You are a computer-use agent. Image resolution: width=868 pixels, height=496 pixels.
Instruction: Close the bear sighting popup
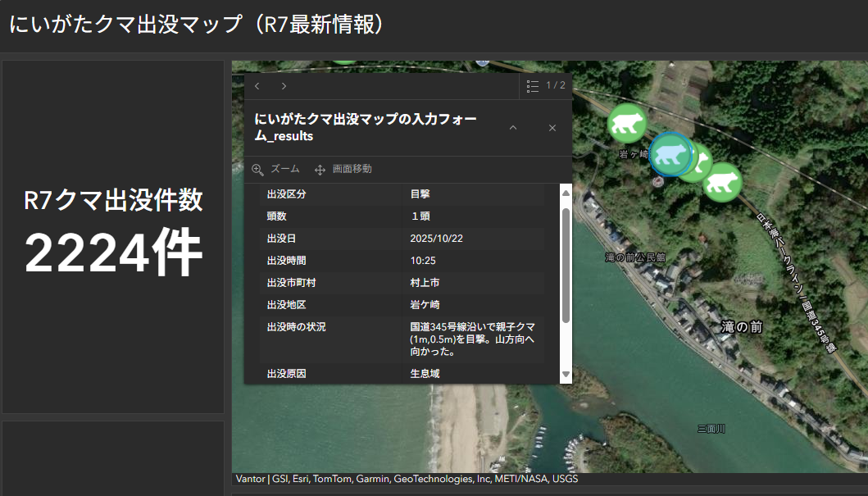click(552, 128)
